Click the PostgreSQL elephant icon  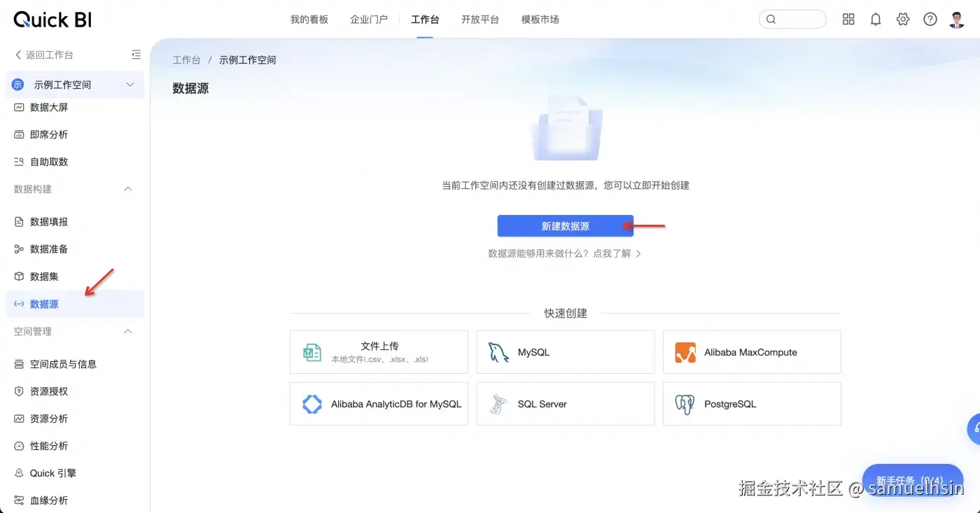pos(685,405)
